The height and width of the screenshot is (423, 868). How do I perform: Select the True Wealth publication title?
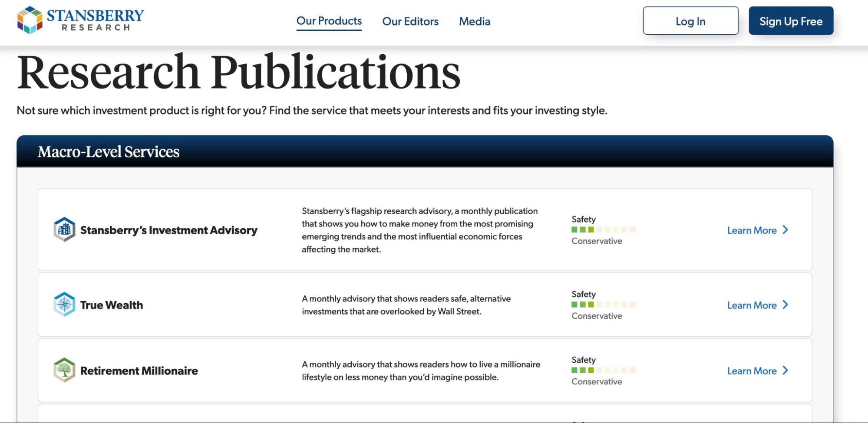click(x=112, y=305)
